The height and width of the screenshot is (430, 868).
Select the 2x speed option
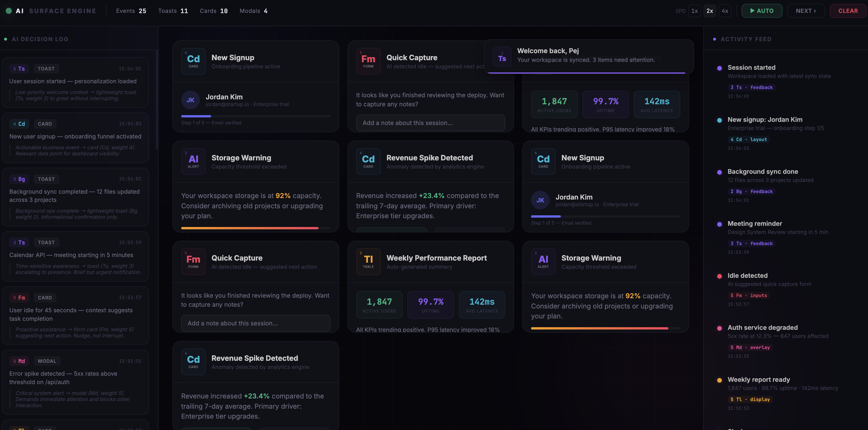click(710, 11)
